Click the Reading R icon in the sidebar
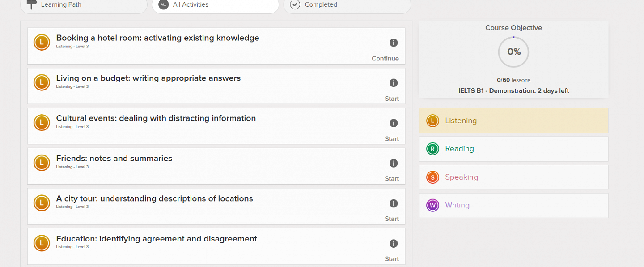 click(x=432, y=148)
